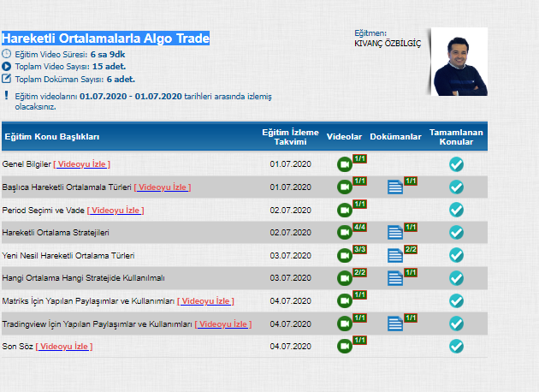Open document icon for Yeni Nesil Hareketli Ortalama Türleri
The image size is (539, 392).
pos(395,256)
